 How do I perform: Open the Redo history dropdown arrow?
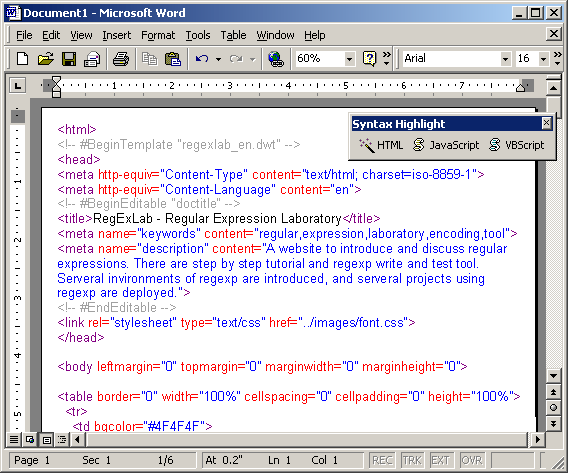[x=252, y=59]
